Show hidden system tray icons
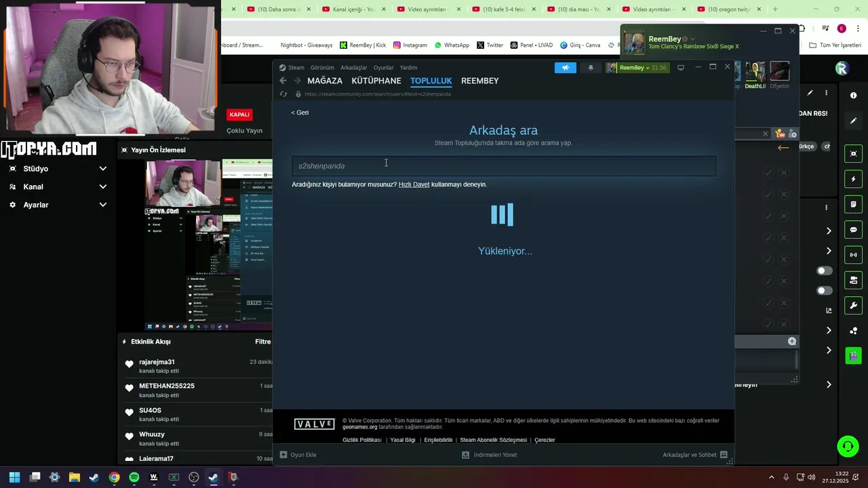868x488 pixels. coord(772,477)
